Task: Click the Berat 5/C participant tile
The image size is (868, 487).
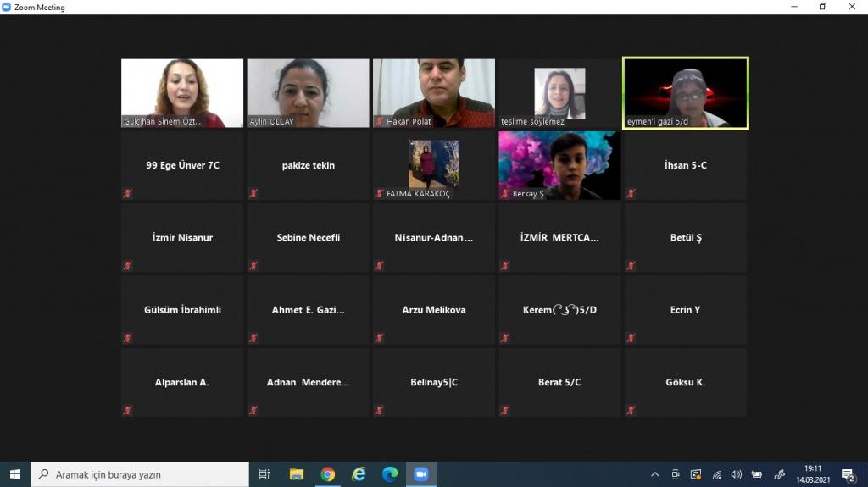Action: (x=559, y=382)
